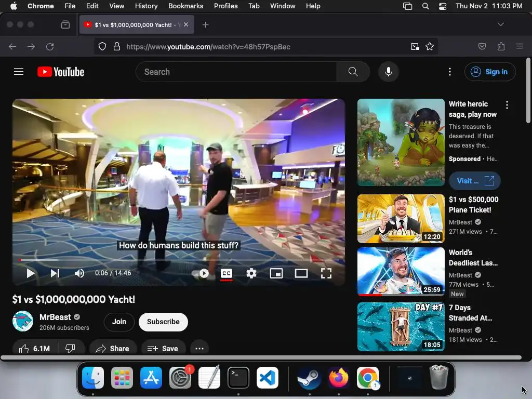
Task: Open the YouTube hamburger guide menu
Action: tap(19, 72)
